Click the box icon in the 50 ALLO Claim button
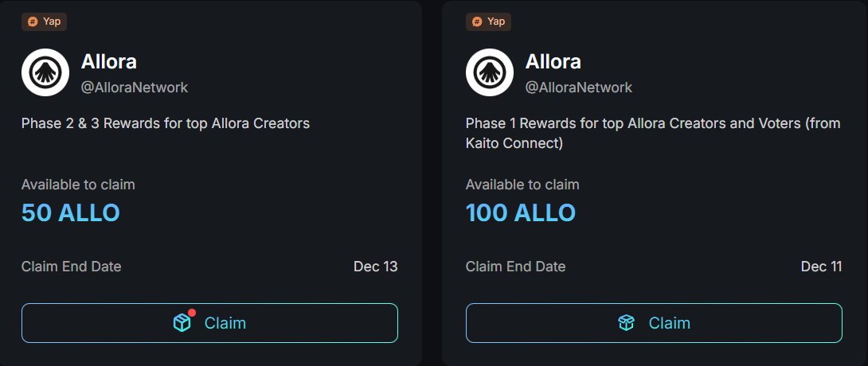The height and width of the screenshot is (366, 868). click(x=182, y=322)
